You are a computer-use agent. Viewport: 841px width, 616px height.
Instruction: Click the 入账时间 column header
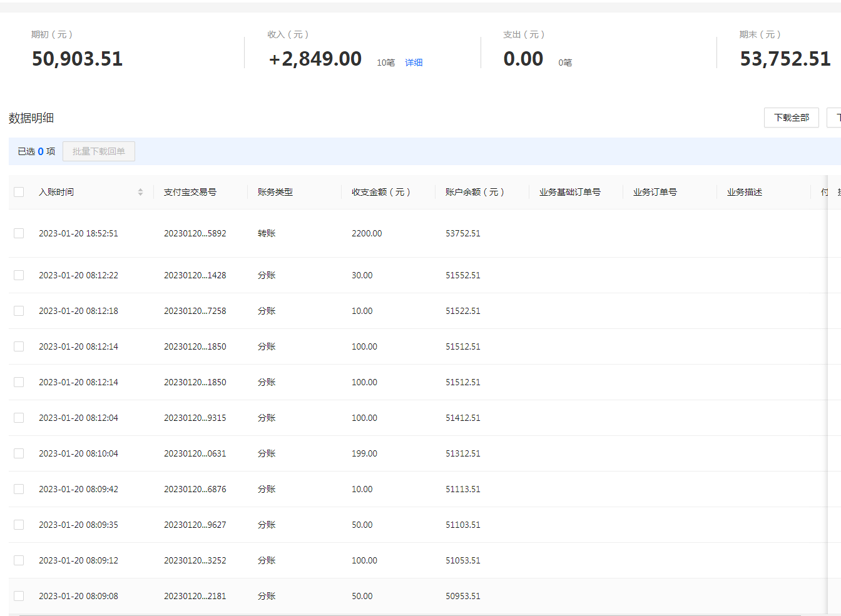(x=56, y=192)
